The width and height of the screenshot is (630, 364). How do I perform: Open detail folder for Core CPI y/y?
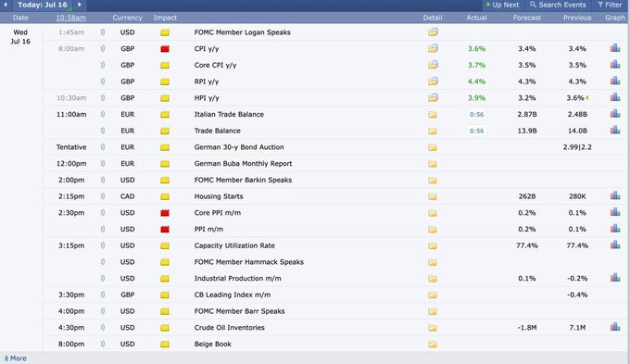coord(433,65)
